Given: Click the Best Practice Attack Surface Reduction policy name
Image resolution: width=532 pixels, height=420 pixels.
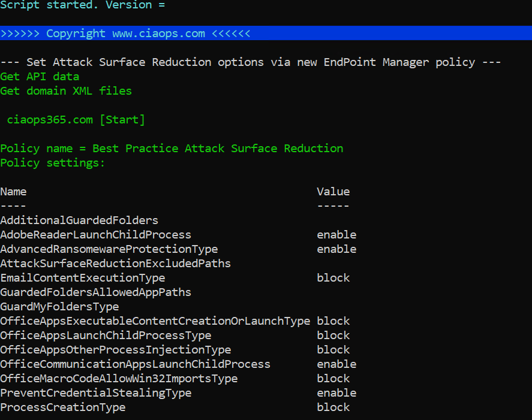Looking at the screenshot, I should [218, 149].
